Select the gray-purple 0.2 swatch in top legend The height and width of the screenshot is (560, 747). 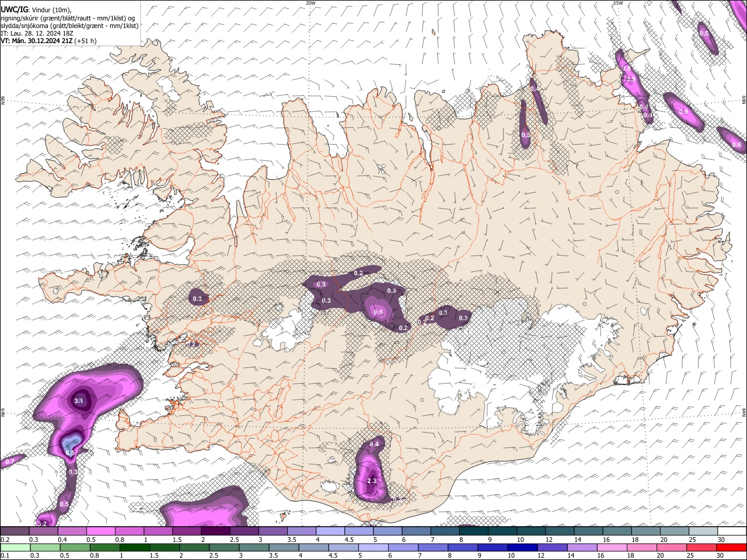tap(14, 531)
